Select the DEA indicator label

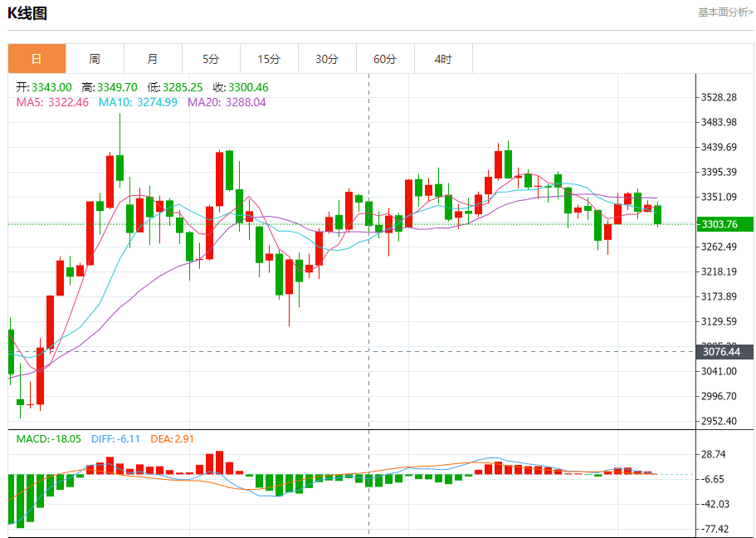pos(172,438)
